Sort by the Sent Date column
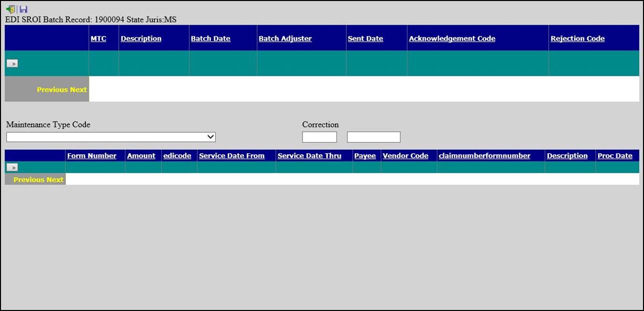Screen dimensions: 644x311 pos(365,38)
